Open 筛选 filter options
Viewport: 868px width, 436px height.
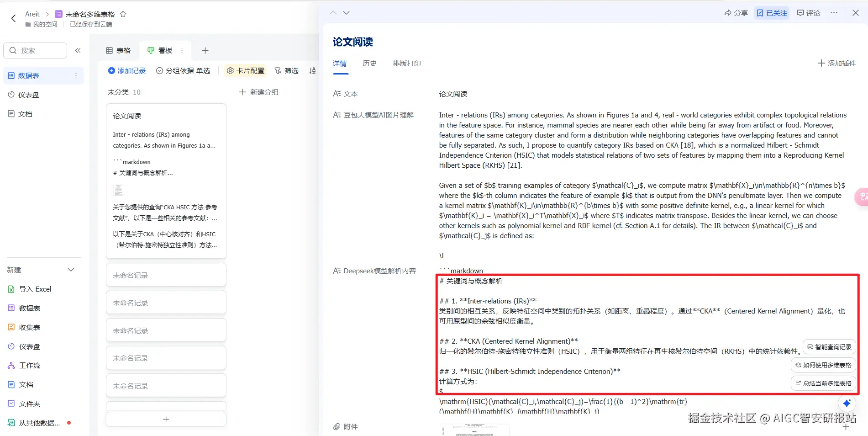click(286, 70)
